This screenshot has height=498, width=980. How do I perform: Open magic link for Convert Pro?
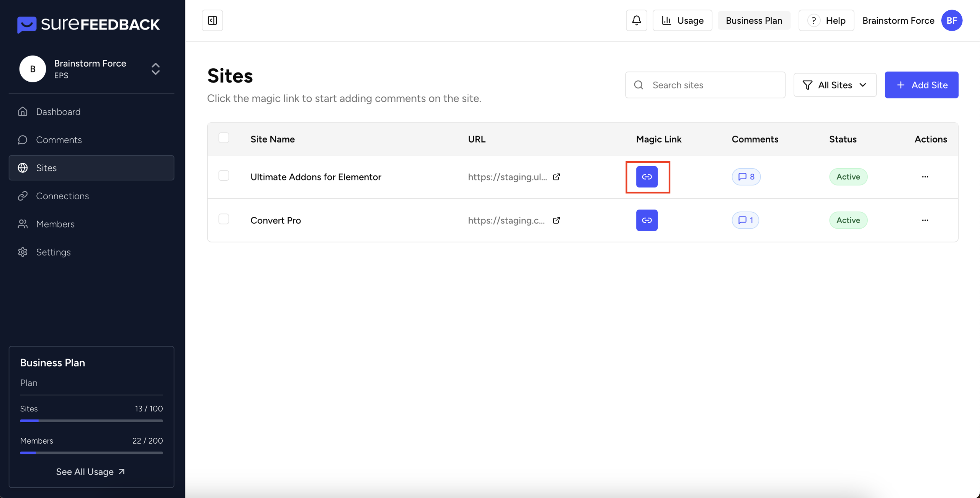[647, 220]
